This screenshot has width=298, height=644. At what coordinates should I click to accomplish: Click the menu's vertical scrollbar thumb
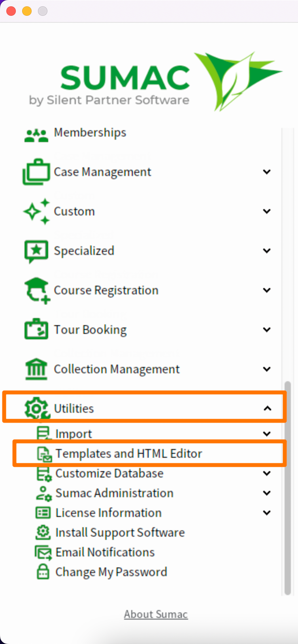coord(288,488)
